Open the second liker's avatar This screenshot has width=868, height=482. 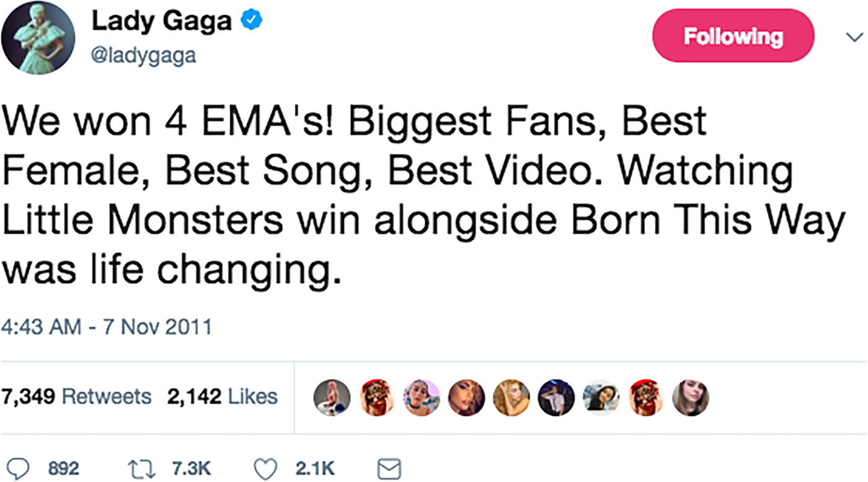tap(376, 397)
